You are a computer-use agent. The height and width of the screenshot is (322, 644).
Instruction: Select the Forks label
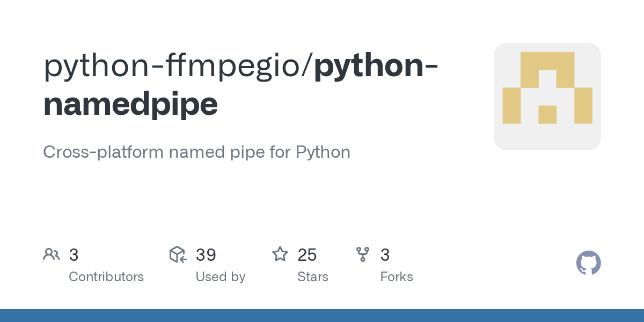pos(397,277)
